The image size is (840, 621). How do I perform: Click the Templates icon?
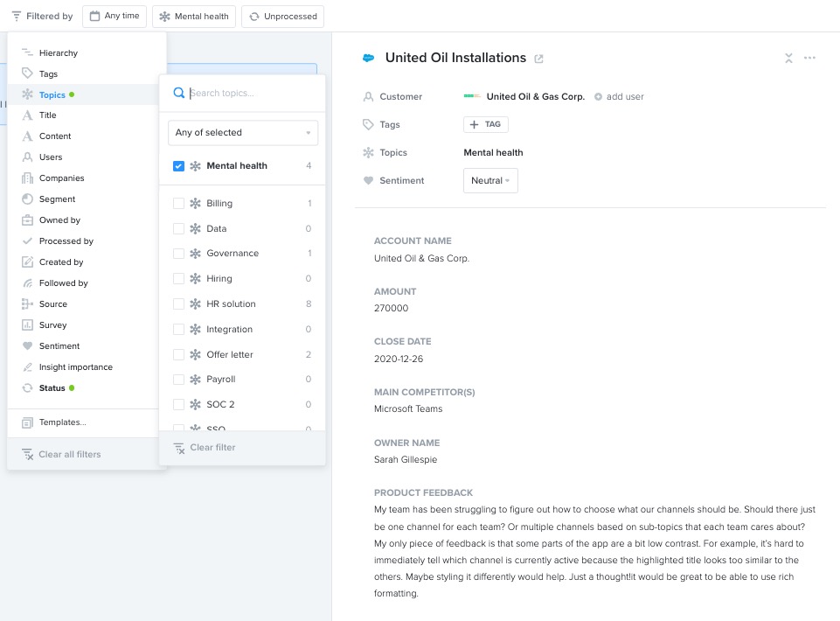point(27,422)
